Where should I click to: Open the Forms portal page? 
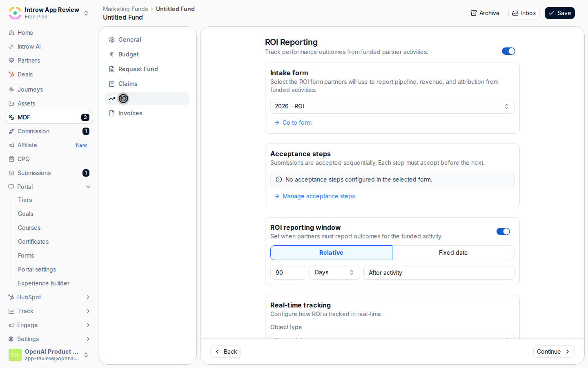coord(26,256)
